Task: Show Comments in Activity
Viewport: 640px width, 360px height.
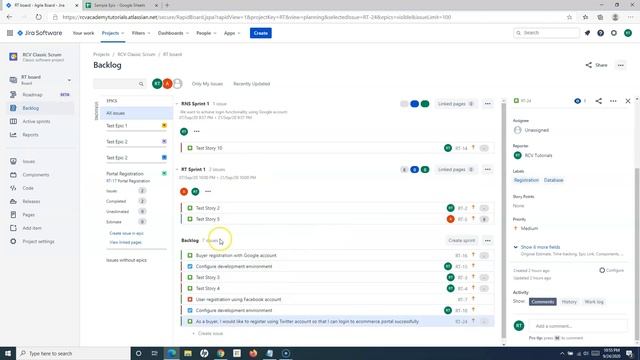Action: [542, 302]
